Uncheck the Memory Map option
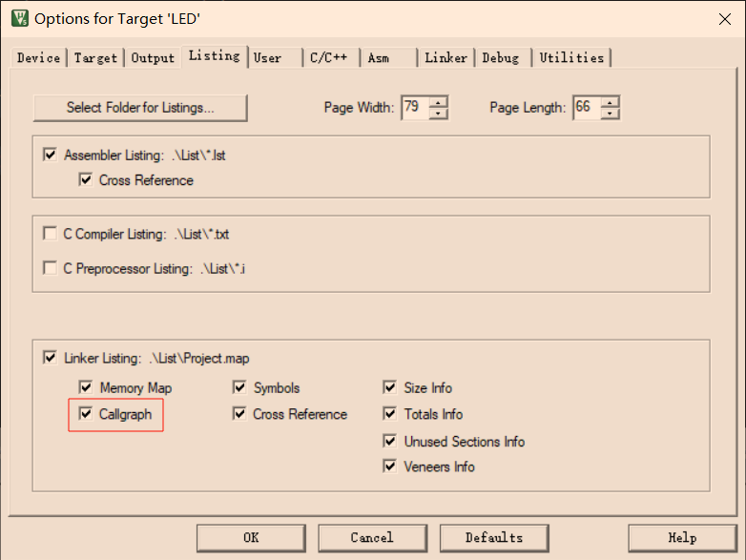The width and height of the screenshot is (746, 560). [86, 387]
